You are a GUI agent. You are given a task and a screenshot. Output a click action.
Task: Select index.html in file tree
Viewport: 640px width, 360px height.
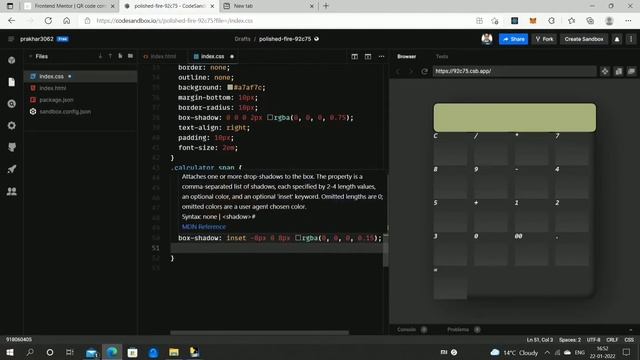(53, 88)
